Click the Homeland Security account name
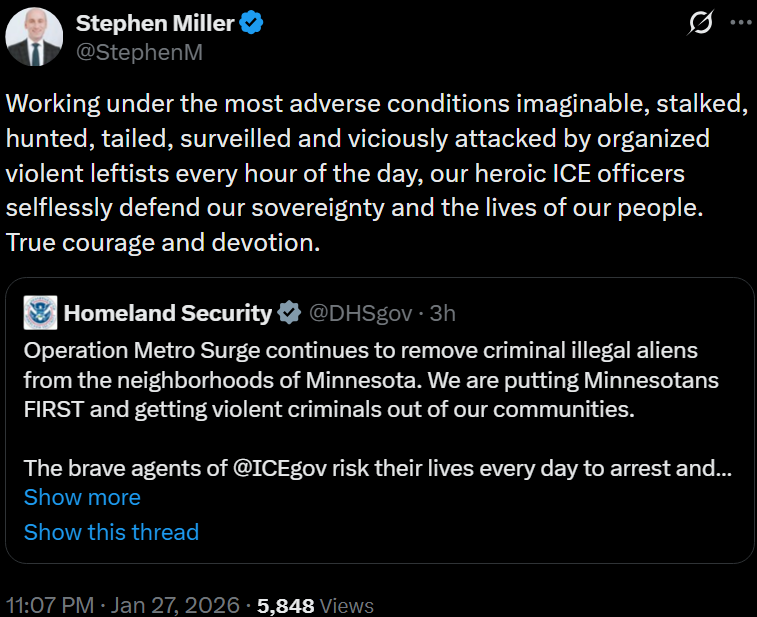The height and width of the screenshot is (617, 757). tap(167, 313)
